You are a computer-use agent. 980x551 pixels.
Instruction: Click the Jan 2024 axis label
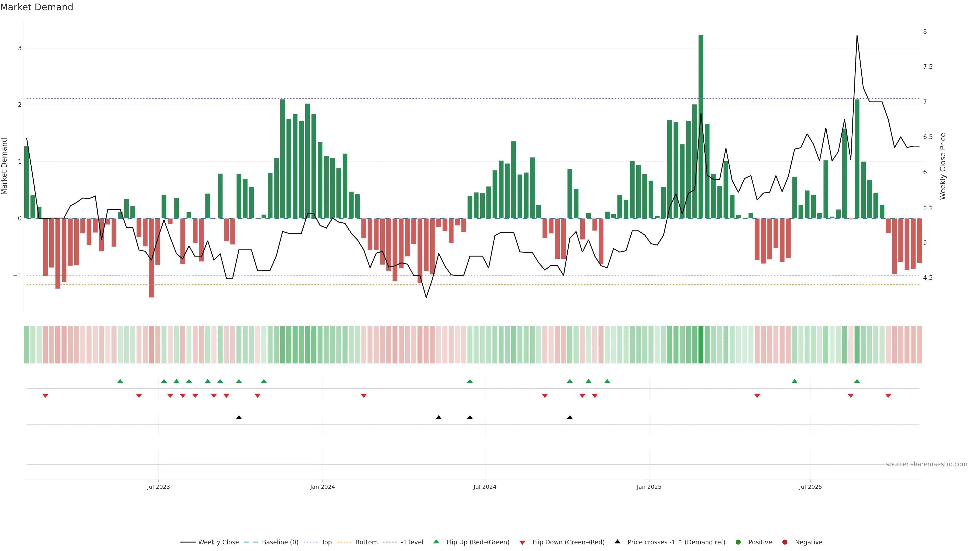(322, 487)
